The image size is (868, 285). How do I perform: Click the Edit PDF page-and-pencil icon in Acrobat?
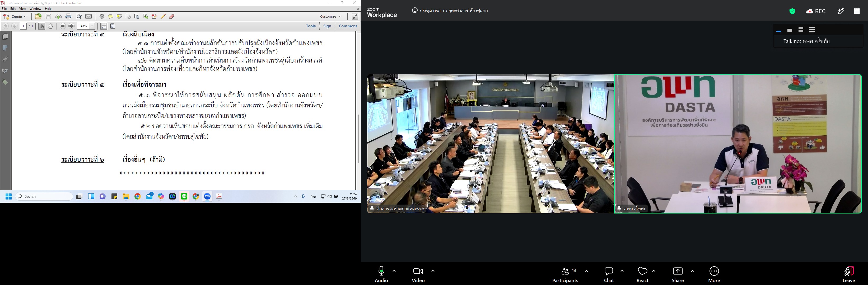79,16
